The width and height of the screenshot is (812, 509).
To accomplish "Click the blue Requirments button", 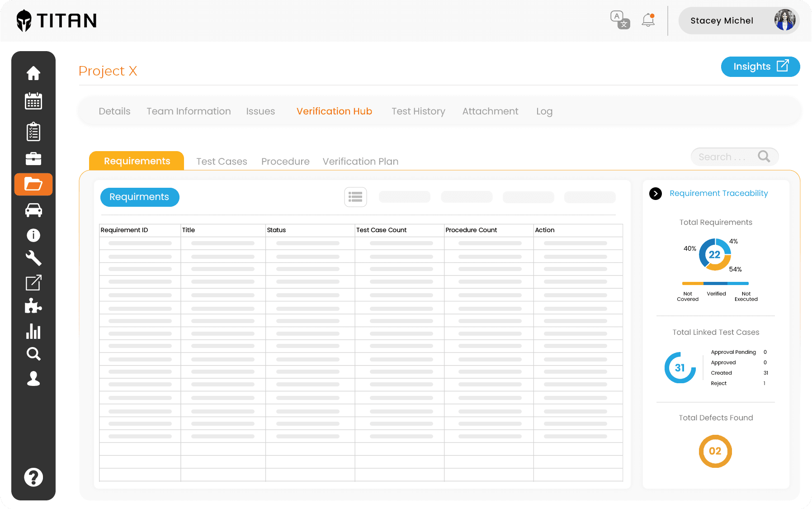I will (139, 197).
